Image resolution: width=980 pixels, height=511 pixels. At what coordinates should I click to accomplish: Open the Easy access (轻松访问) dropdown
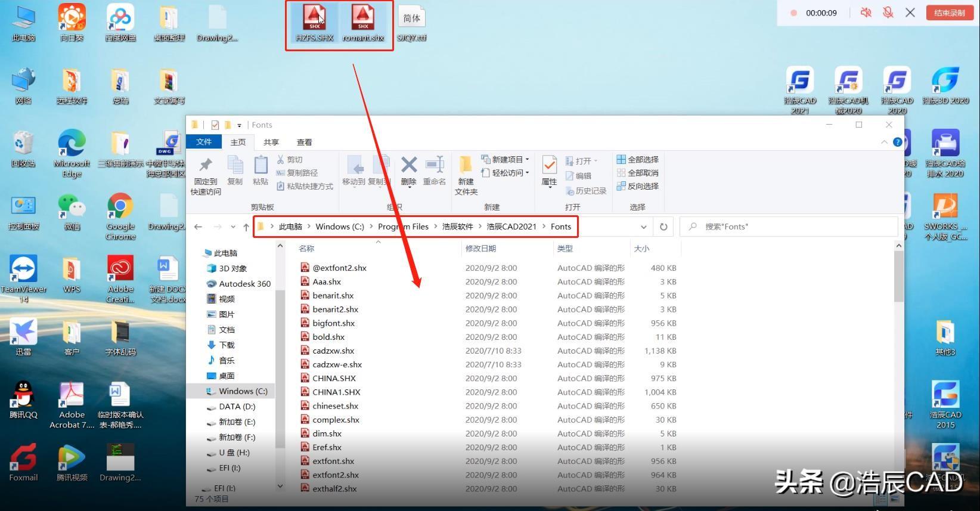click(x=505, y=173)
